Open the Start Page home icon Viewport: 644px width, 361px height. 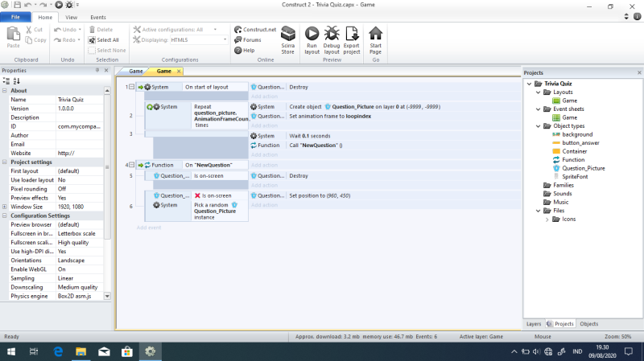pos(375,34)
